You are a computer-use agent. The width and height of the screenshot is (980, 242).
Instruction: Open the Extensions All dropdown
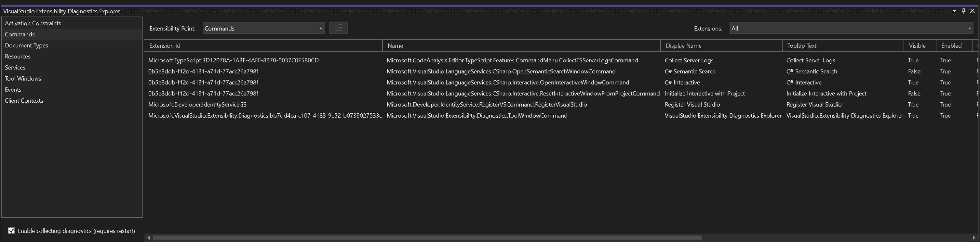(x=852, y=29)
